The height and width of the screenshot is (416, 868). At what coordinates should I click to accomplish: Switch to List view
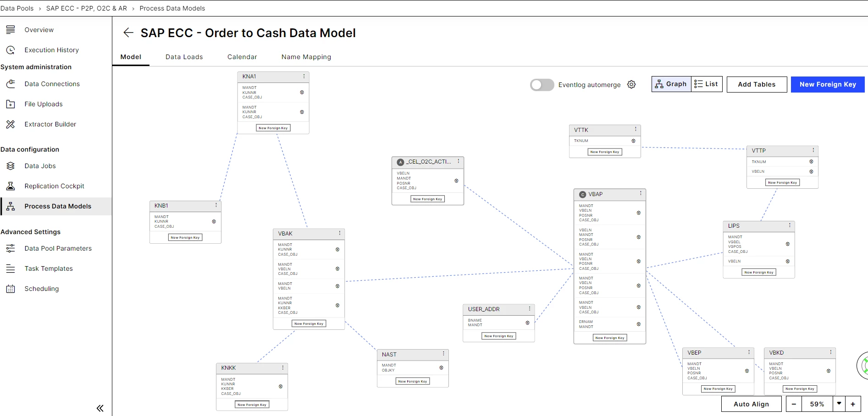point(707,84)
